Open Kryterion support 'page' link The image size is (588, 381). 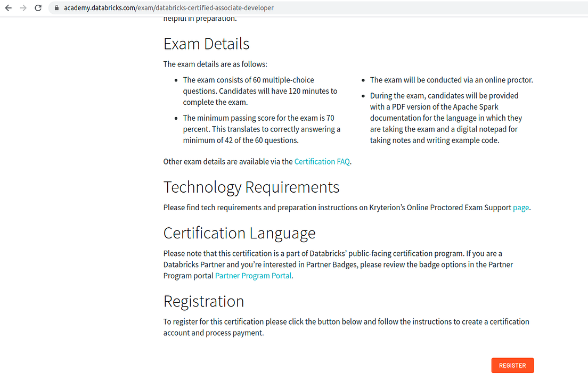coord(521,208)
